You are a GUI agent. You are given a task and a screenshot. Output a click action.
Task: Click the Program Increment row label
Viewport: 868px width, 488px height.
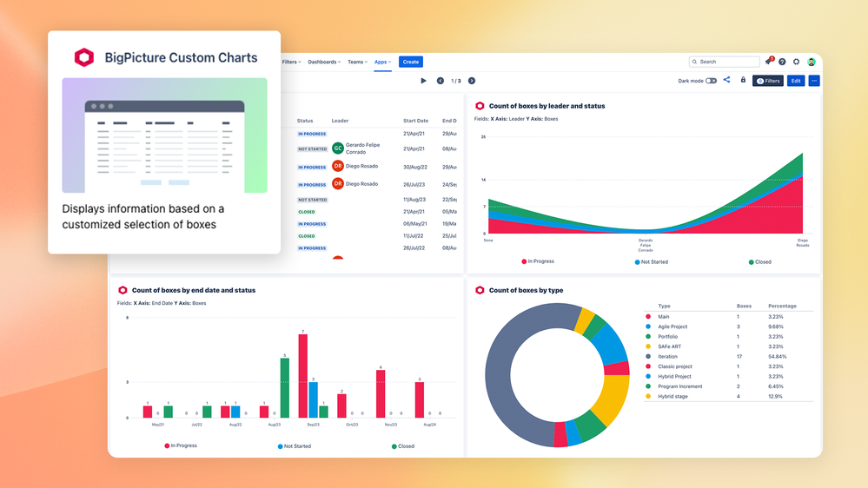(679, 386)
